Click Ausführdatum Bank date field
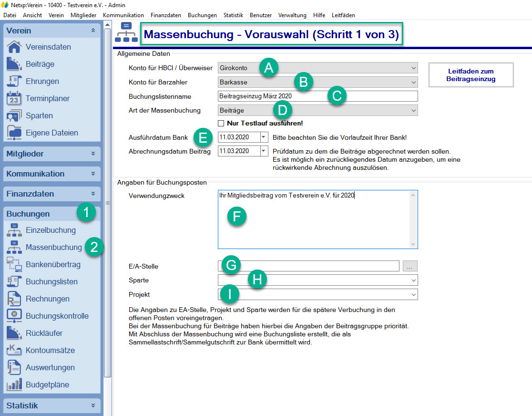 (239, 137)
